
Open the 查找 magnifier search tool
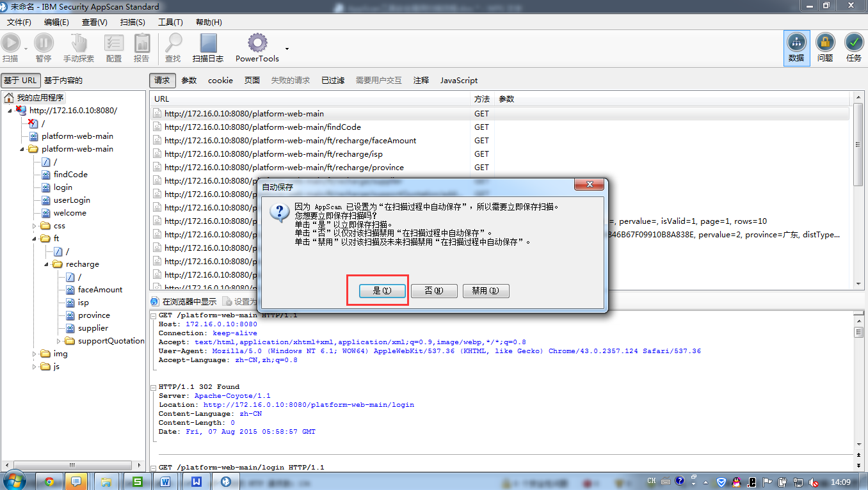tap(173, 43)
